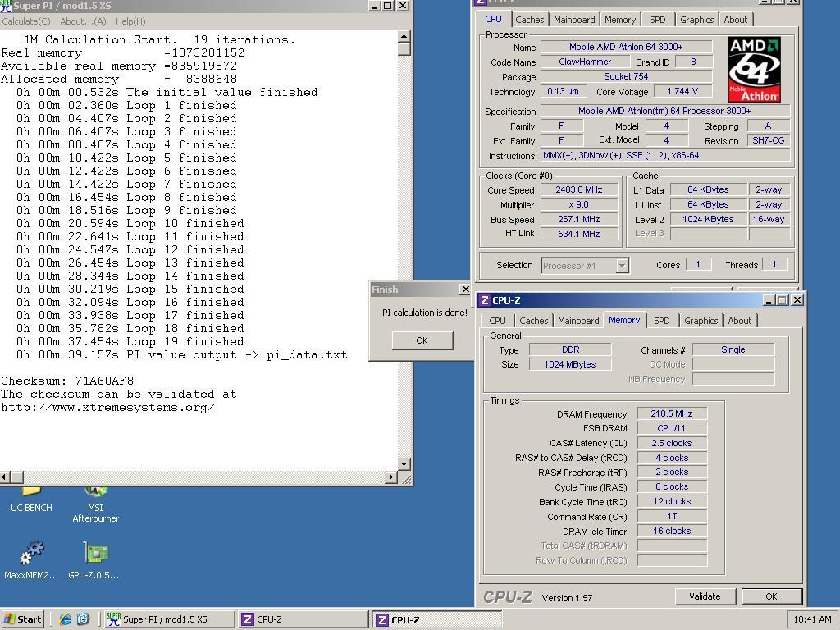Select CPU tab in lower CPU-Z window
The height and width of the screenshot is (630, 840).
coord(497,321)
